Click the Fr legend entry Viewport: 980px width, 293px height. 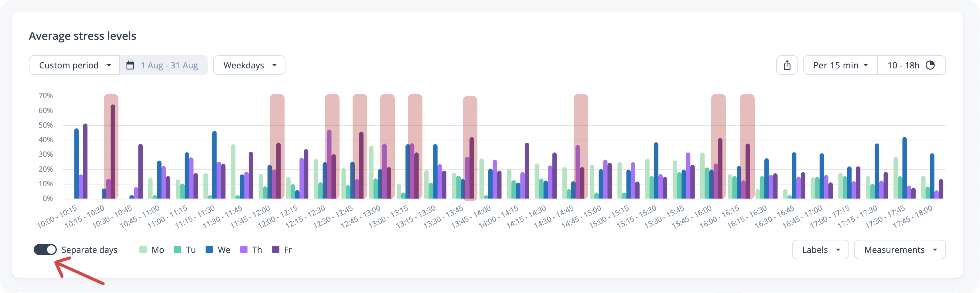[282, 250]
